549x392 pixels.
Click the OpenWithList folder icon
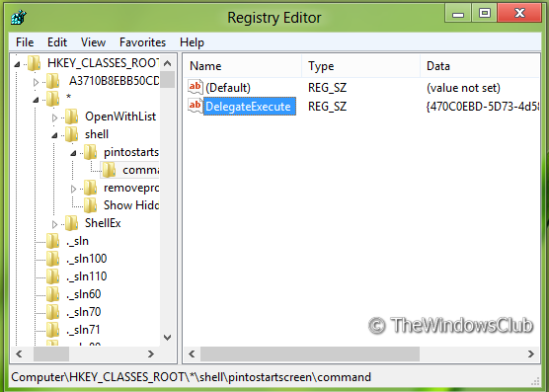pos(71,117)
